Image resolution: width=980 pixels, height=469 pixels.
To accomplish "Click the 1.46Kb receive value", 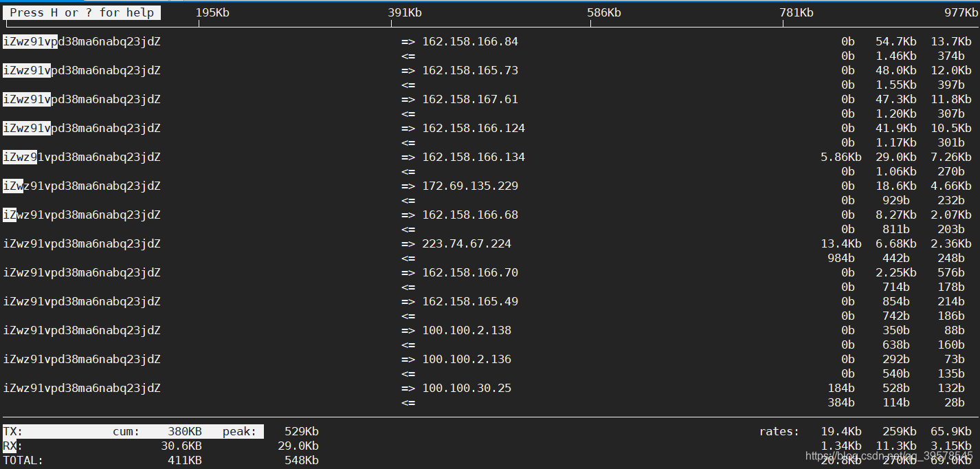I will pos(896,56).
